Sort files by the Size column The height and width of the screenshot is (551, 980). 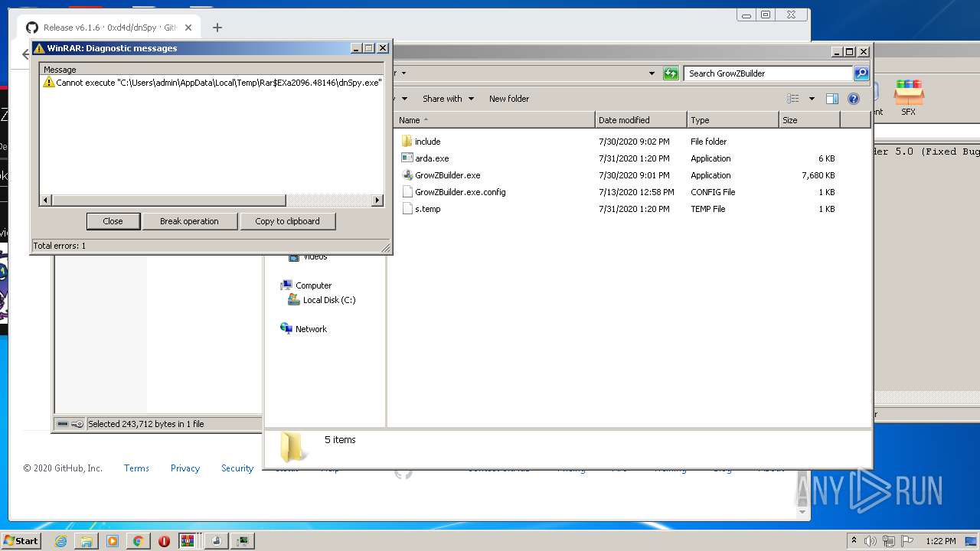(x=809, y=120)
